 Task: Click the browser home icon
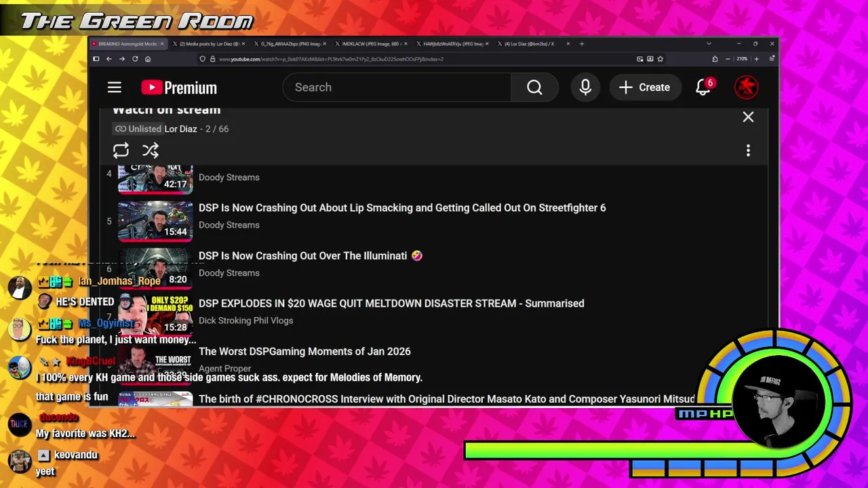coord(148,59)
